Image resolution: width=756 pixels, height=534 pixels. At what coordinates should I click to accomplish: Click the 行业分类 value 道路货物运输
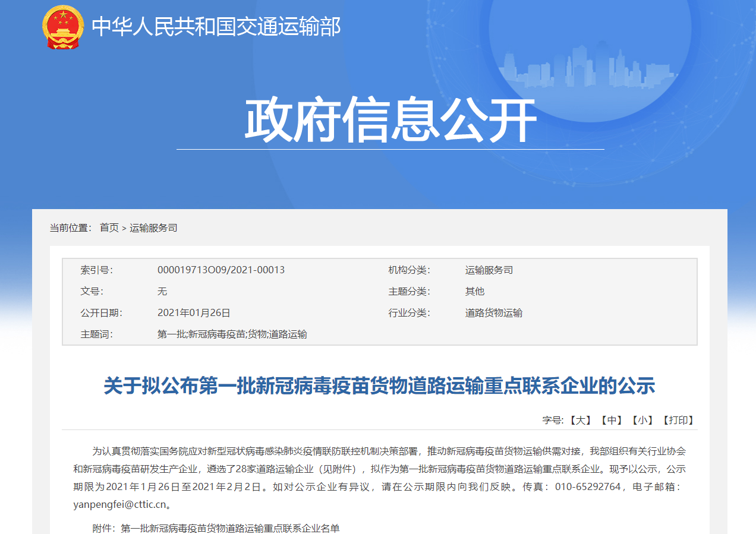tap(493, 312)
